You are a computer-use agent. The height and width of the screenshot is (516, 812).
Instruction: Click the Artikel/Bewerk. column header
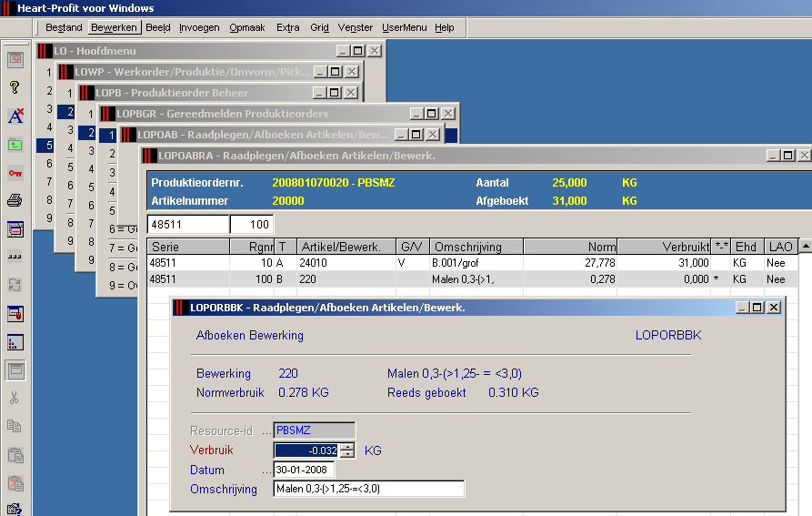tap(346, 247)
